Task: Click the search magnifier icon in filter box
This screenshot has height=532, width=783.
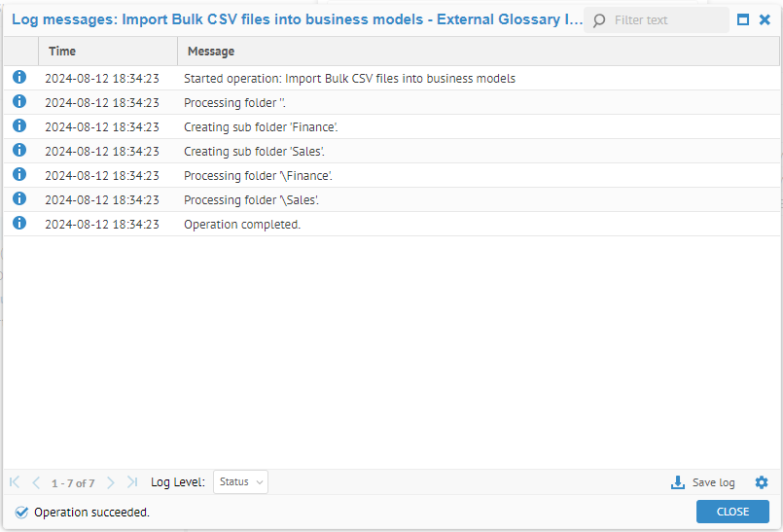Action: click(599, 20)
